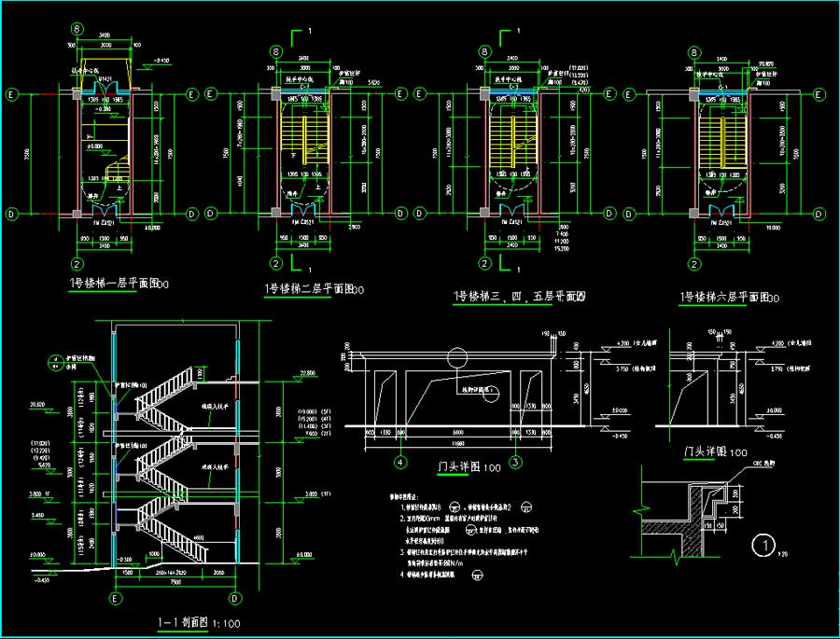
Task: Select the 1号楼梯六层平面图 drawing title
Action: pyautogui.click(x=724, y=297)
